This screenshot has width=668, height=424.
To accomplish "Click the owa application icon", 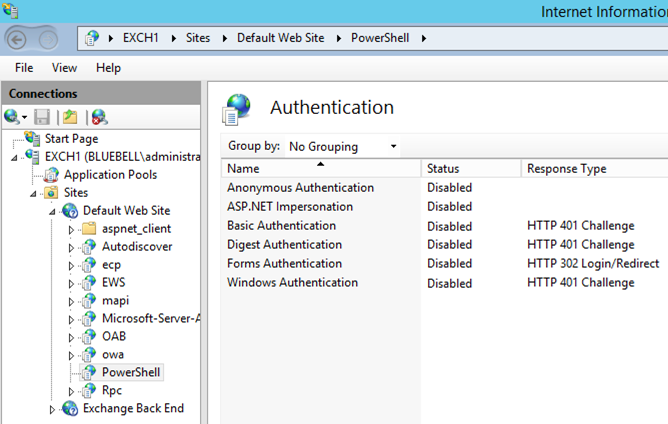I will 89,355.
